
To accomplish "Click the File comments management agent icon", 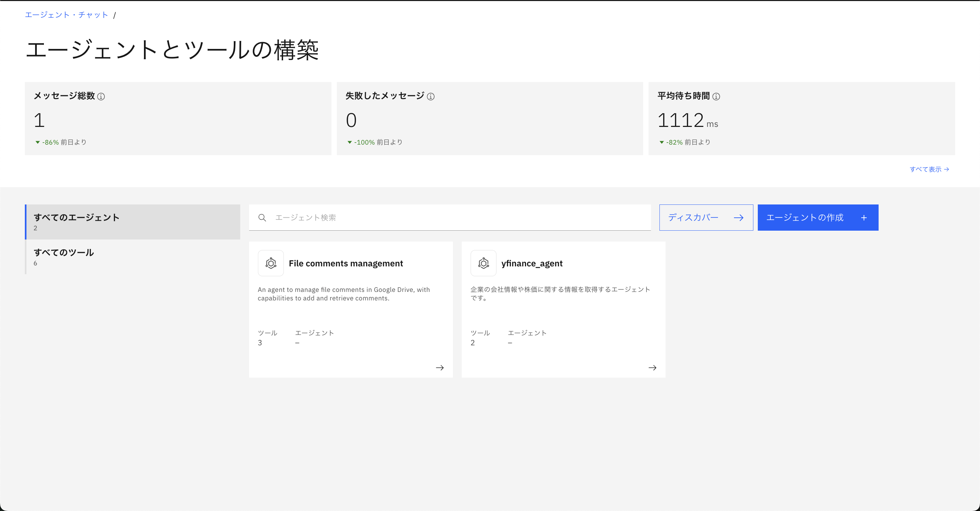I will pyautogui.click(x=271, y=263).
